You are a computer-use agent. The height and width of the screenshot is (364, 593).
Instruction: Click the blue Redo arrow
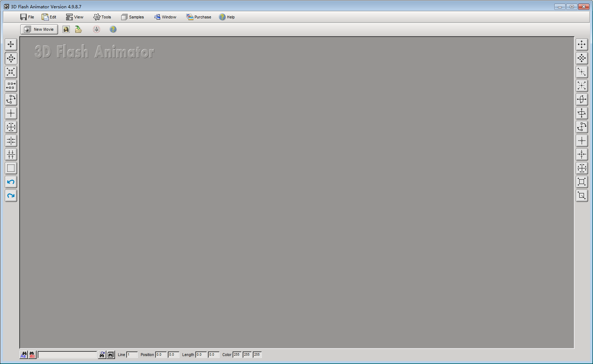coord(11,196)
